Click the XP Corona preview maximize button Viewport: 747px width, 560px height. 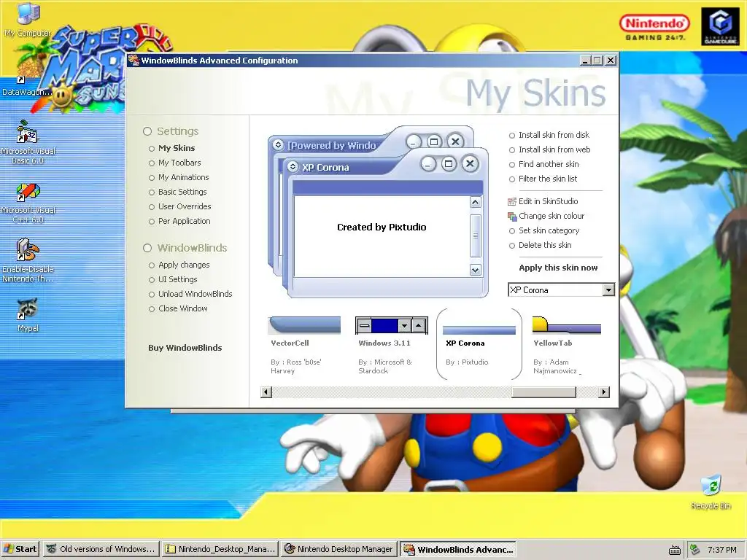pos(449,164)
